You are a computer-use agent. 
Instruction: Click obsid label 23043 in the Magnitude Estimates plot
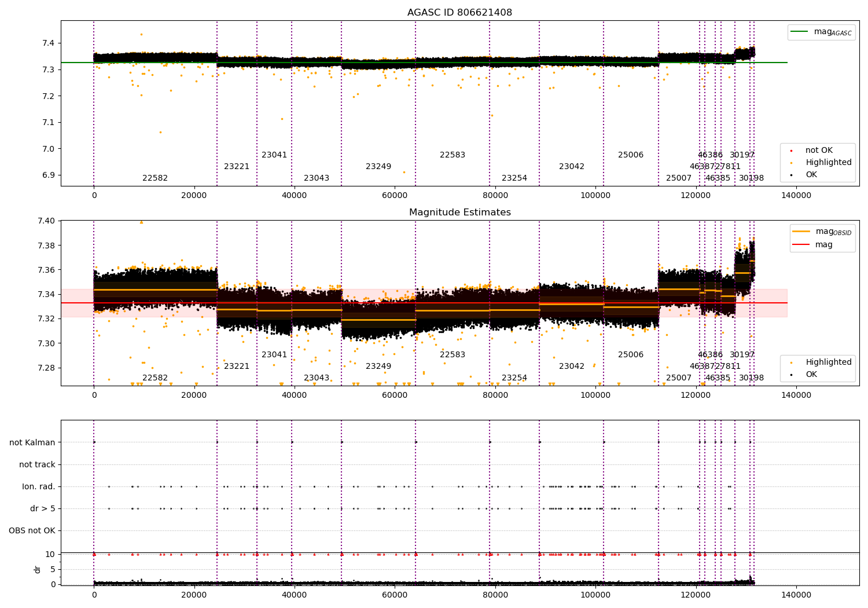point(317,378)
